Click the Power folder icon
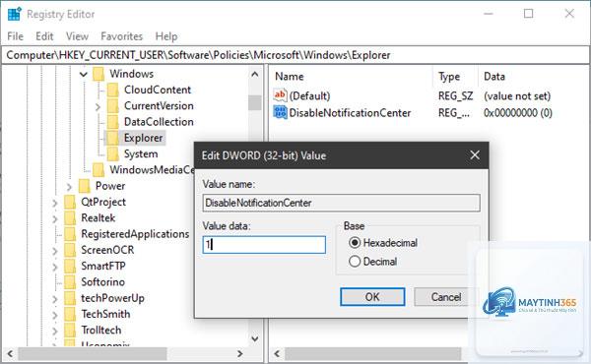Viewport: 591px width, 364px height. (84, 186)
